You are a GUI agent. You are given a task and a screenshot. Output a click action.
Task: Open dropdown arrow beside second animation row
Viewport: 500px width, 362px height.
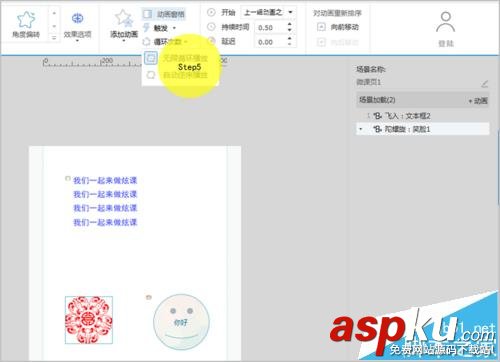pos(361,129)
